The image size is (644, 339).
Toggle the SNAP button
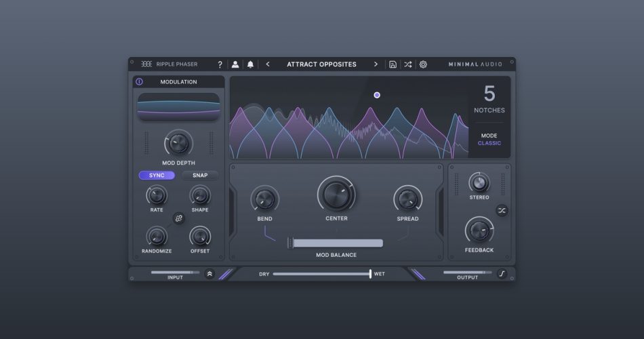click(200, 176)
